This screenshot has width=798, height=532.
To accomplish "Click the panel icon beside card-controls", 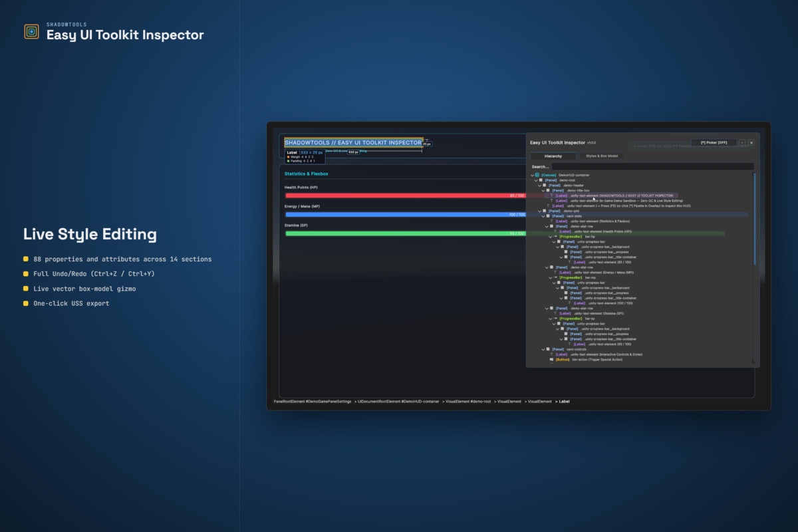I will click(x=548, y=349).
